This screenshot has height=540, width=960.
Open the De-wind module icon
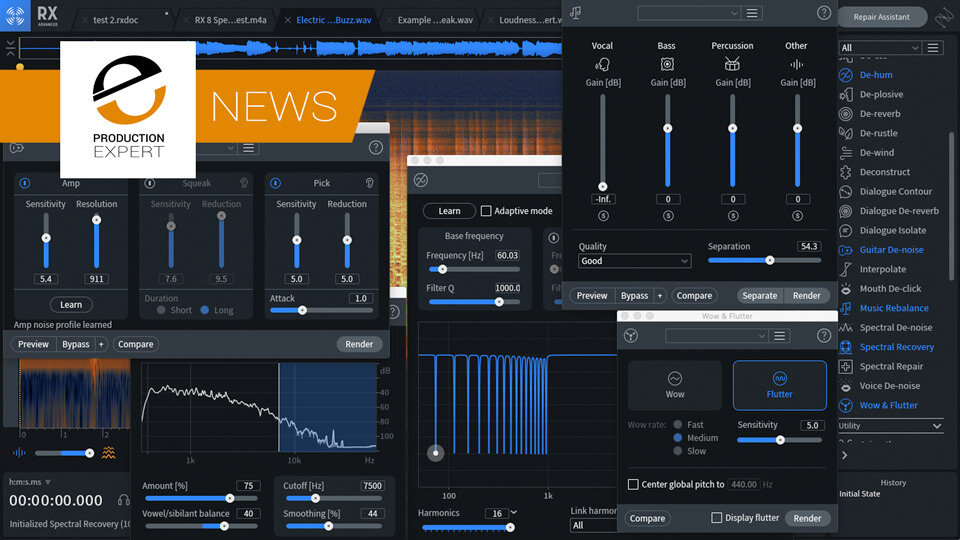(x=846, y=152)
